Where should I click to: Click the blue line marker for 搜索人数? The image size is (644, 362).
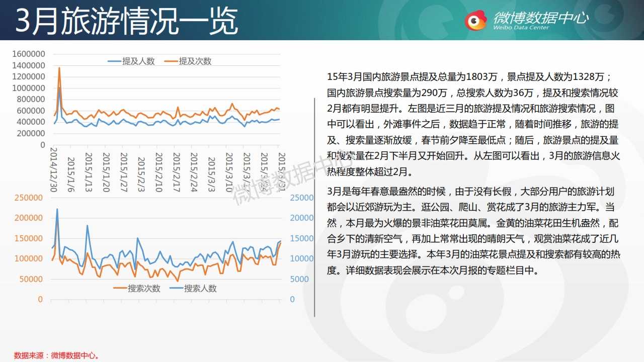coord(176,289)
